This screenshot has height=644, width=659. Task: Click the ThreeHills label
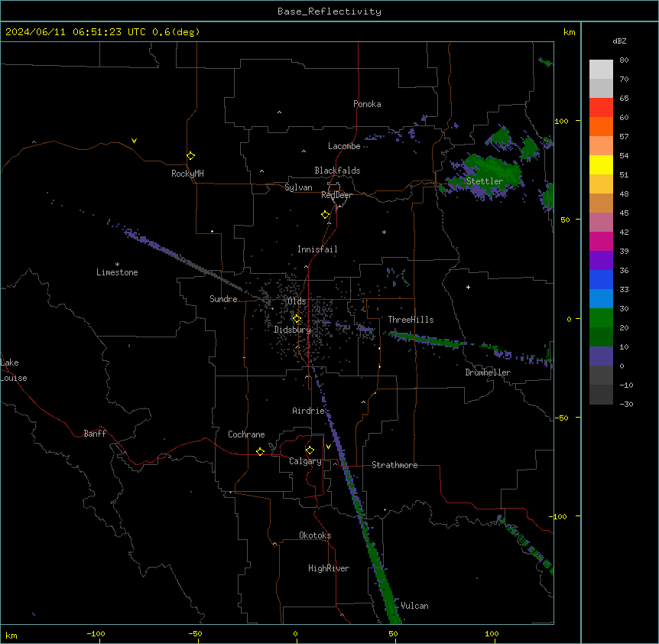tap(411, 320)
